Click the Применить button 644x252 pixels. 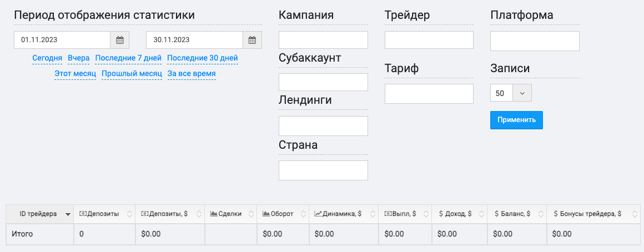pos(517,120)
